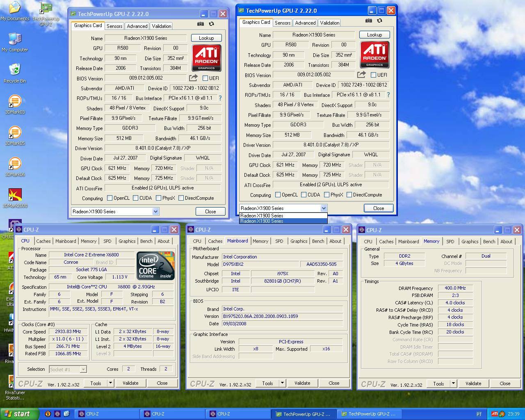Launch 3DMark2000 desktop shortcut
This screenshot has height=420, width=525.
15,198
